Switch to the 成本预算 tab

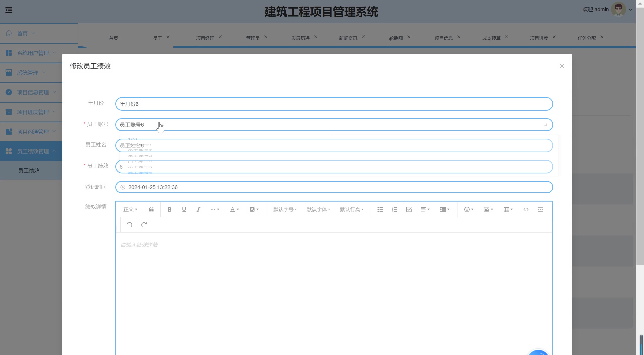click(x=491, y=38)
